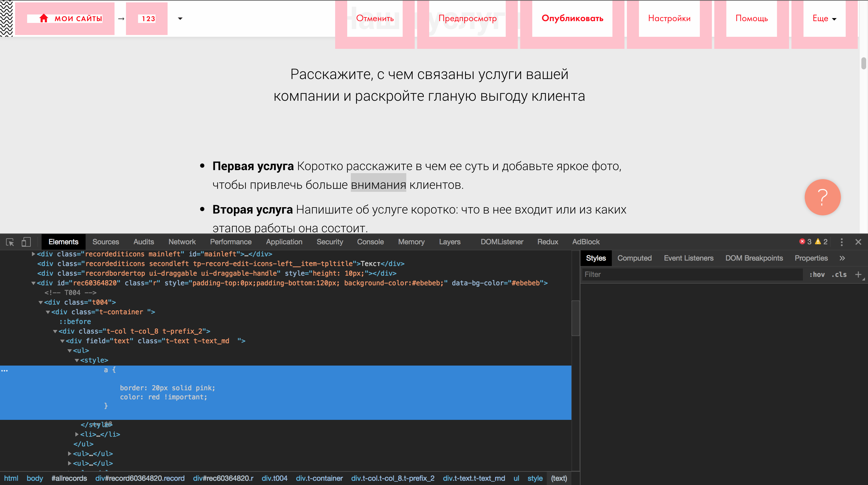
Task: Click the red error count indicator
Action: coord(805,242)
